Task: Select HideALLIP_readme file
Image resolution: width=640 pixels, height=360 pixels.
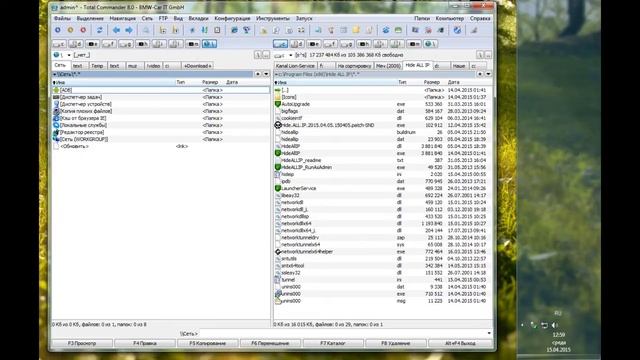Action: click(x=383, y=160)
